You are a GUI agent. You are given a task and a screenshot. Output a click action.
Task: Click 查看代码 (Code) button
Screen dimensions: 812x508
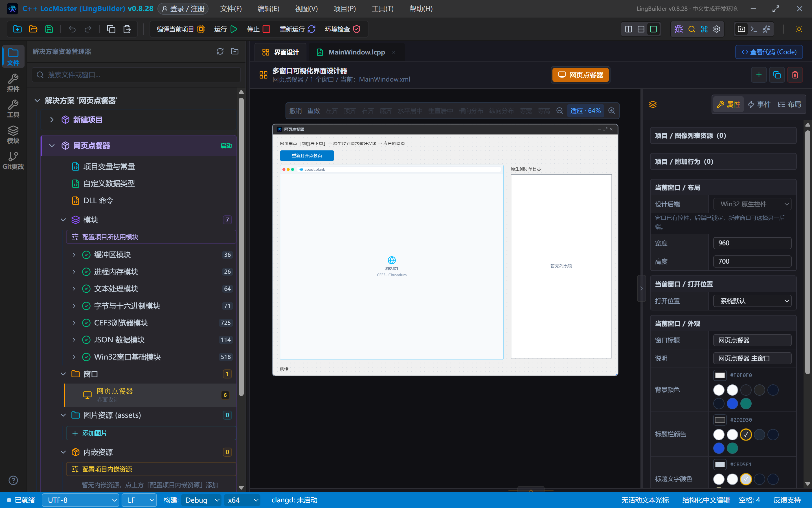(x=769, y=52)
